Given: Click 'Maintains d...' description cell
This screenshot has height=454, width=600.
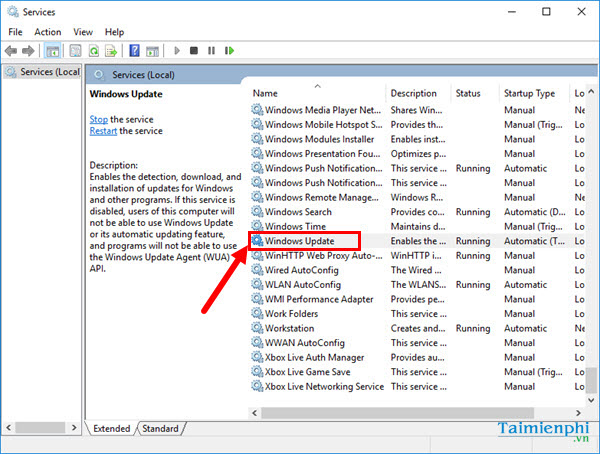Looking at the screenshot, I should pos(418,226).
